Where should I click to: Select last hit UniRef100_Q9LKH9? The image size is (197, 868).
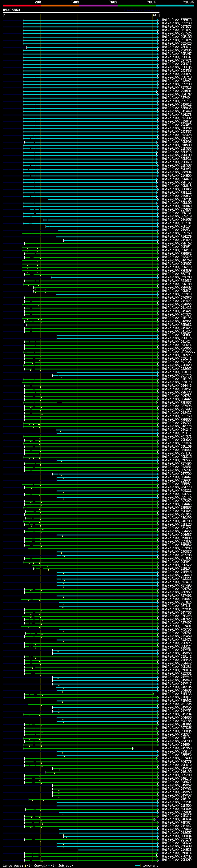[176, 860]
